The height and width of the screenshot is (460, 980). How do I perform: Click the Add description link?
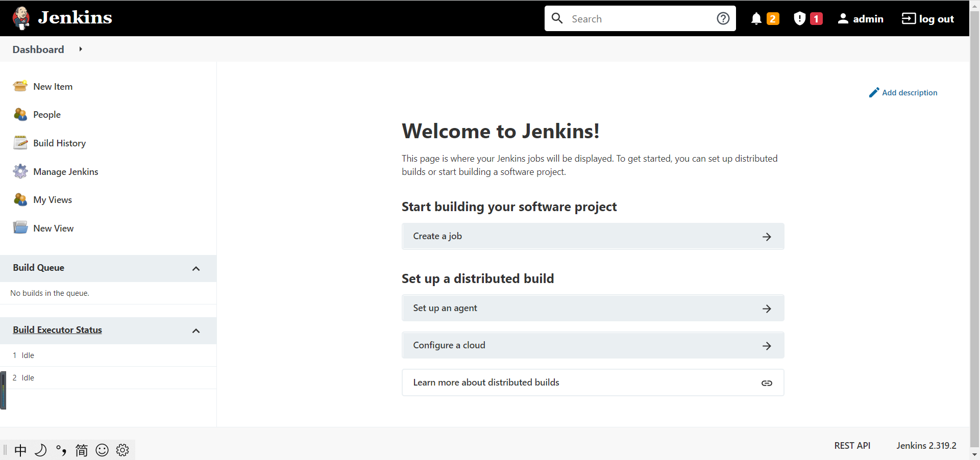[910, 93]
